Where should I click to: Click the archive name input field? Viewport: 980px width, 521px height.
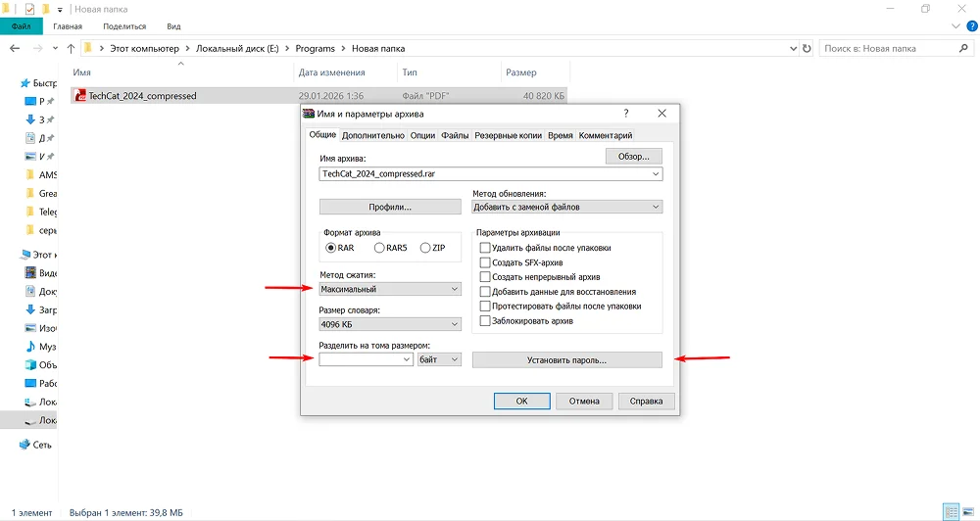point(485,173)
